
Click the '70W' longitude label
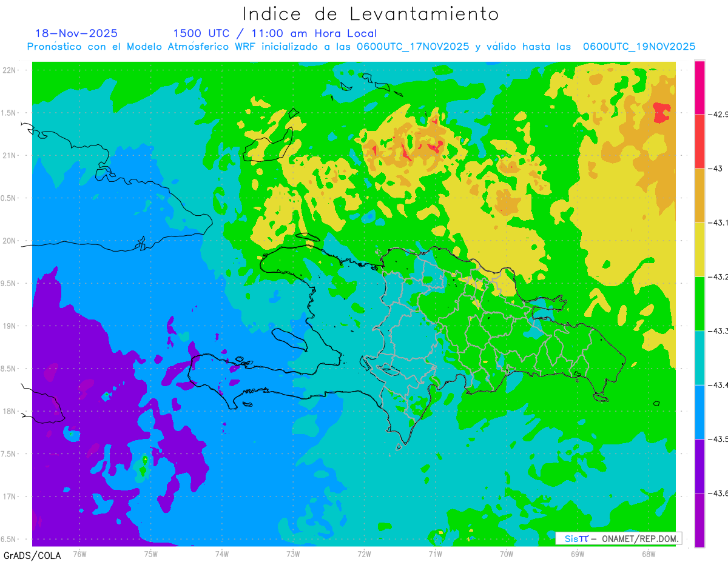[x=506, y=554]
